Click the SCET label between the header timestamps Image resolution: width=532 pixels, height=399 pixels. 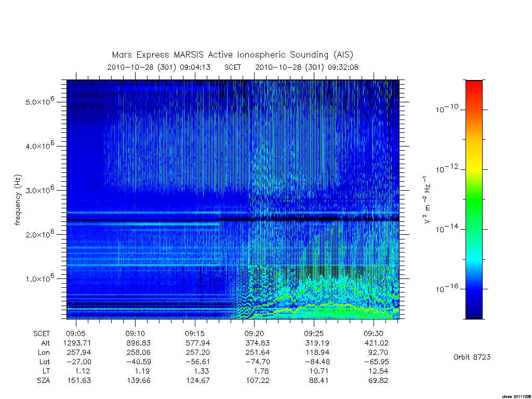tap(233, 67)
